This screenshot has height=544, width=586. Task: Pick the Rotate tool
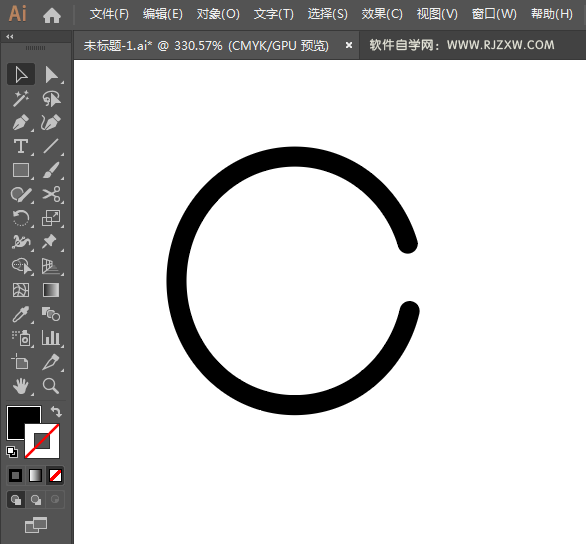point(21,218)
